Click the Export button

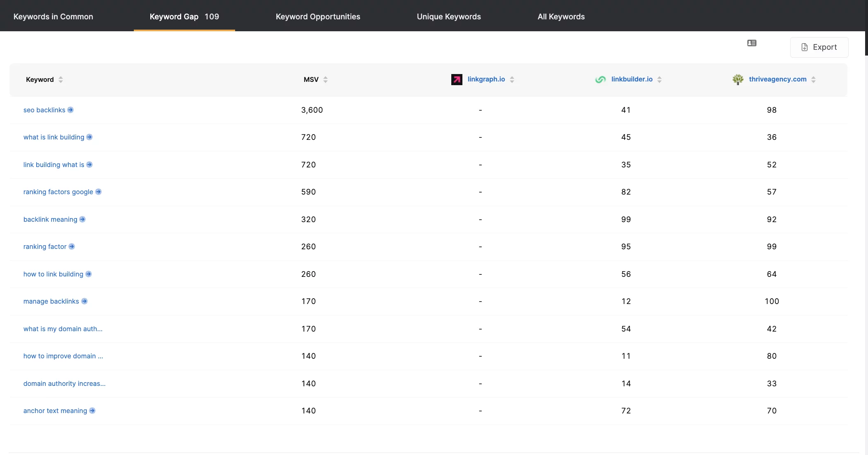(820, 46)
